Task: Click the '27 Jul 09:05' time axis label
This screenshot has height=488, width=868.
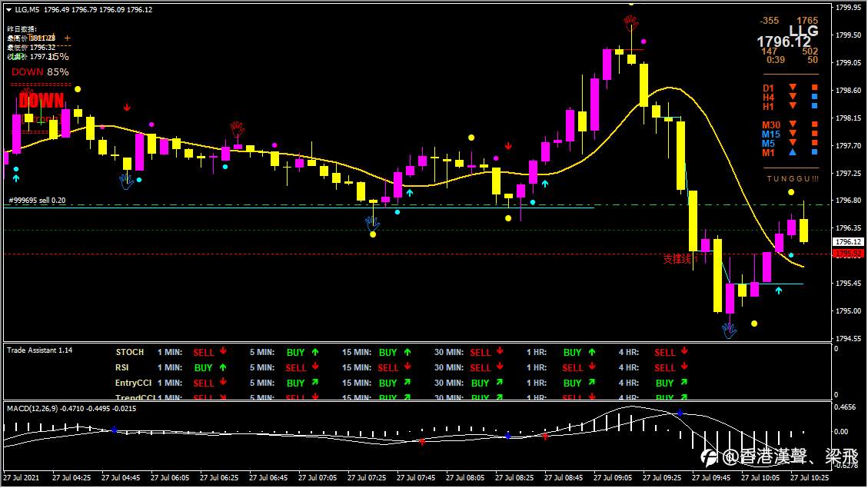Action: (612, 477)
